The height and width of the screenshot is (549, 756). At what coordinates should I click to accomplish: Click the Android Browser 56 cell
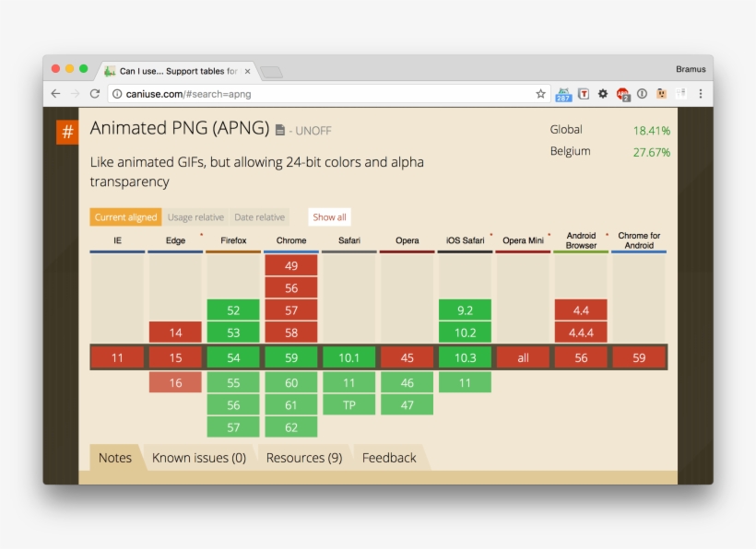581,357
